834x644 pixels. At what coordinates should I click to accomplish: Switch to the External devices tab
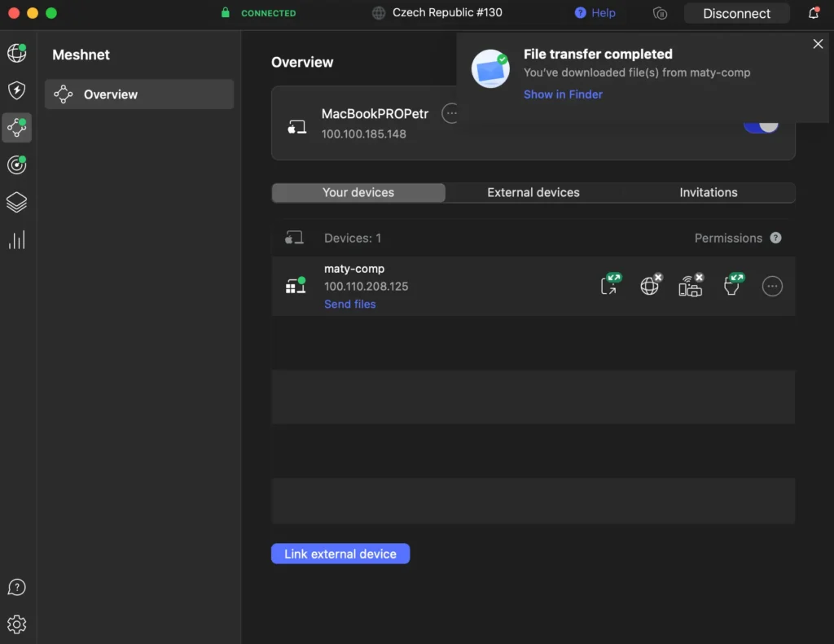(x=533, y=193)
